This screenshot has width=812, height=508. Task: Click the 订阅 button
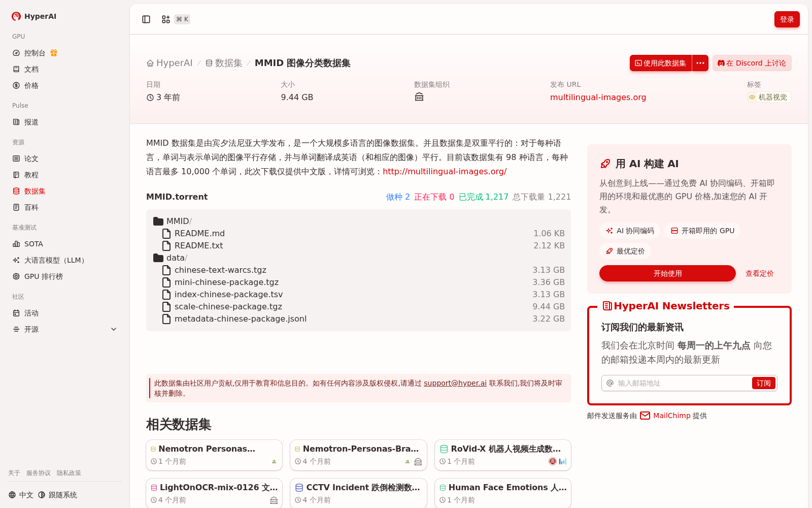(763, 383)
